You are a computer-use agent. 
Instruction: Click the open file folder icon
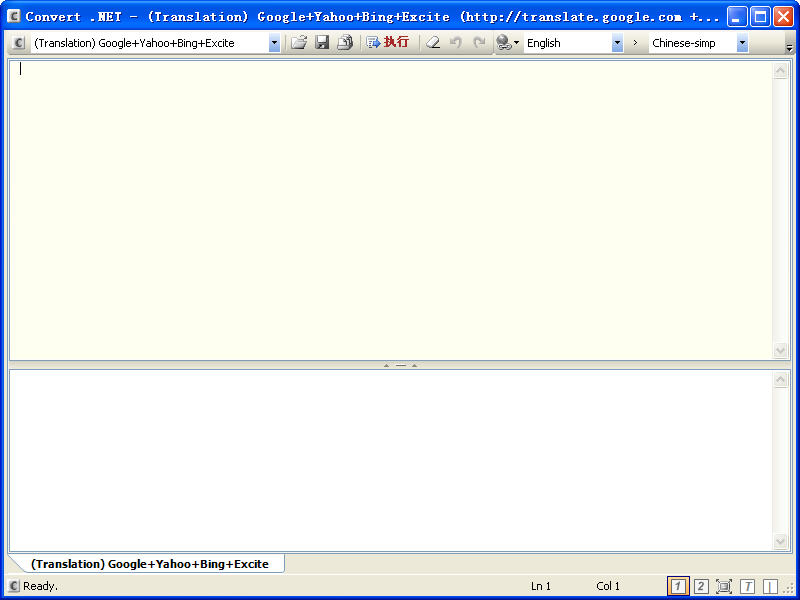298,43
